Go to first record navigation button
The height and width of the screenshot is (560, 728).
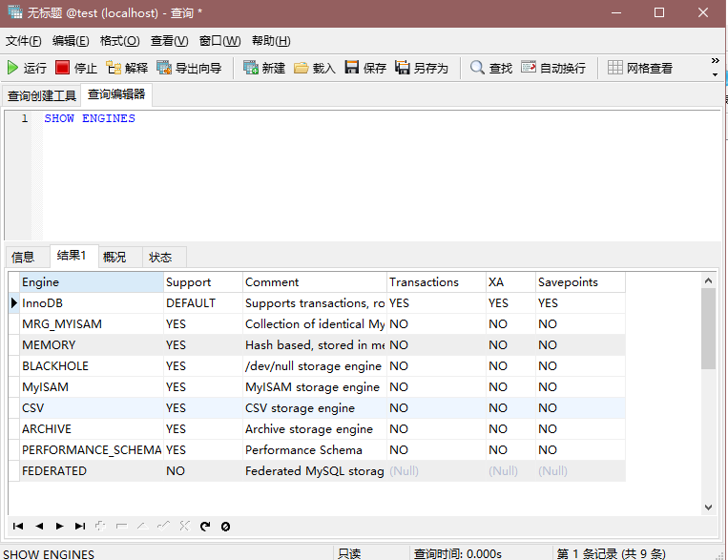click(18, 526)
